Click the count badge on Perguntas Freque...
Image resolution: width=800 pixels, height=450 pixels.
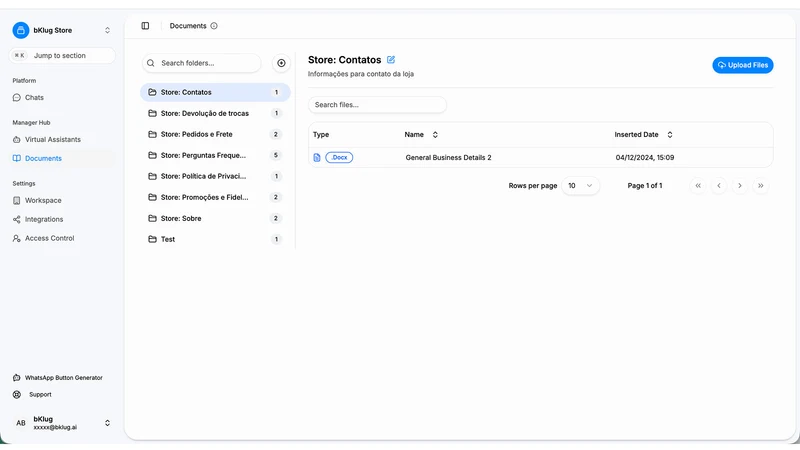point(276,155)
